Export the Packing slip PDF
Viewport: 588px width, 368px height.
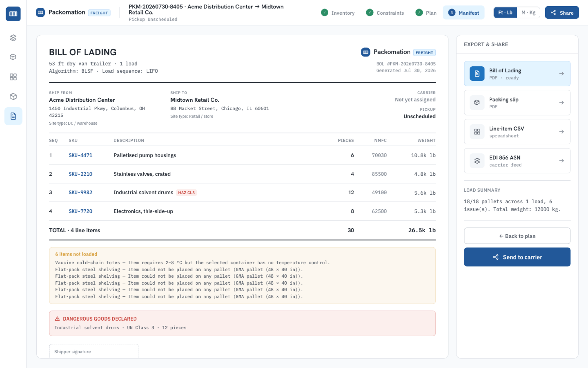517,103
